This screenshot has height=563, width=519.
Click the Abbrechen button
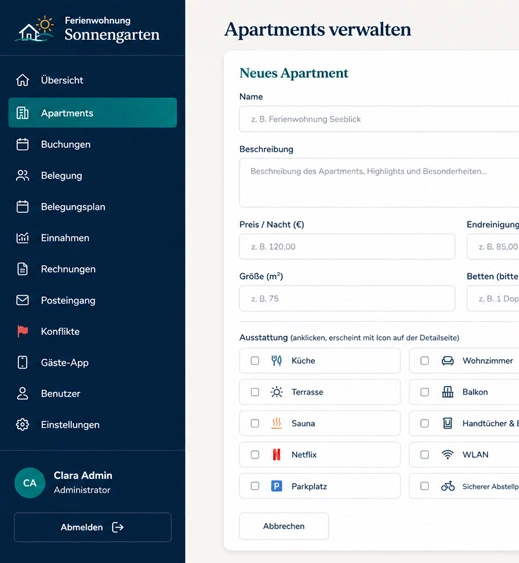(x=284, y=526)
